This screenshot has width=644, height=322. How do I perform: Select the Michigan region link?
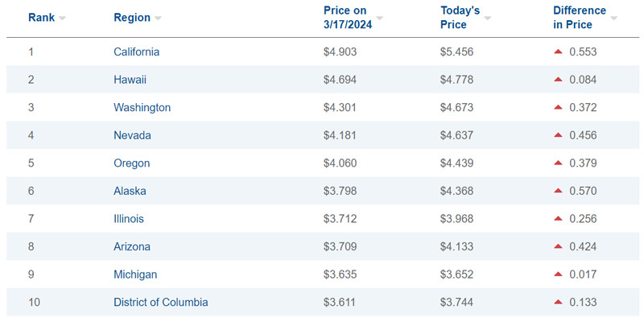pos(135,275)
